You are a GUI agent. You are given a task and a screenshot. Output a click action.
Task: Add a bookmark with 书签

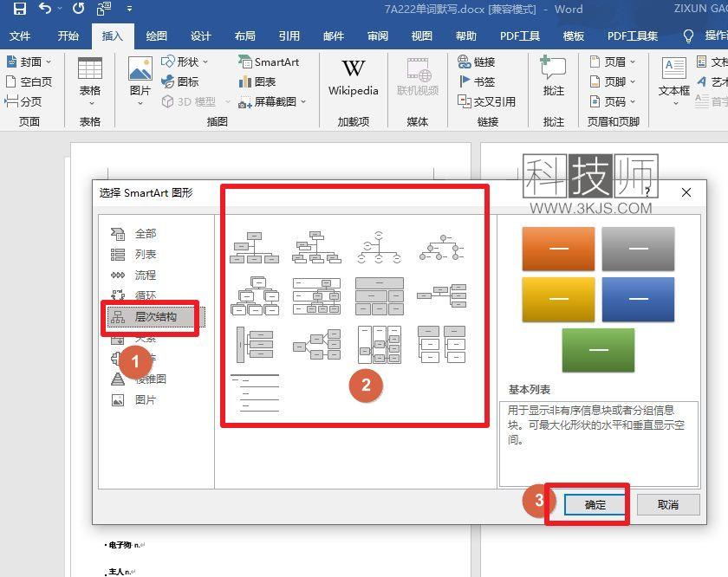[477, 81]
